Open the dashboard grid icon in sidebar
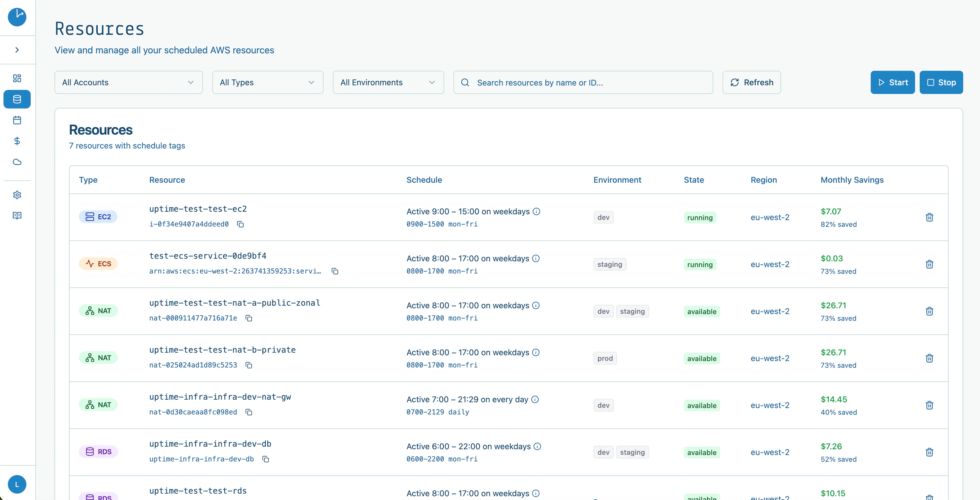This screenshot has width=980, height=500. click(17, 78)
